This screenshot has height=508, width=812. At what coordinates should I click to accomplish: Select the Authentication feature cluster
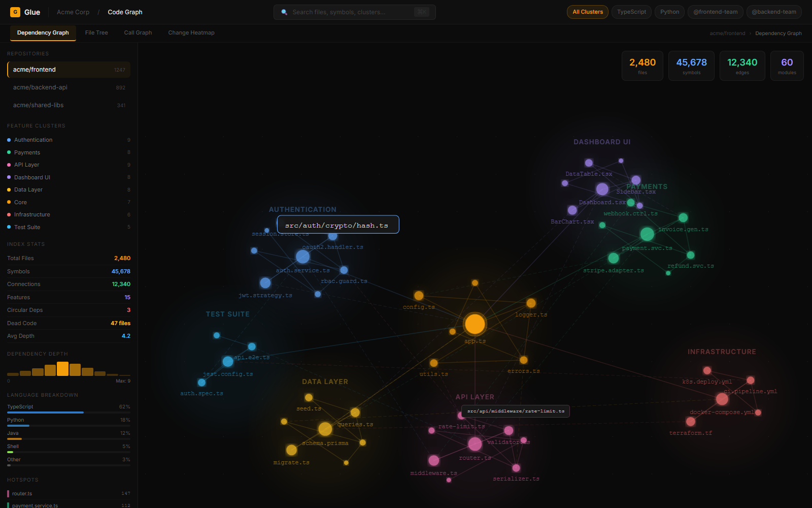tap(33, 140)
